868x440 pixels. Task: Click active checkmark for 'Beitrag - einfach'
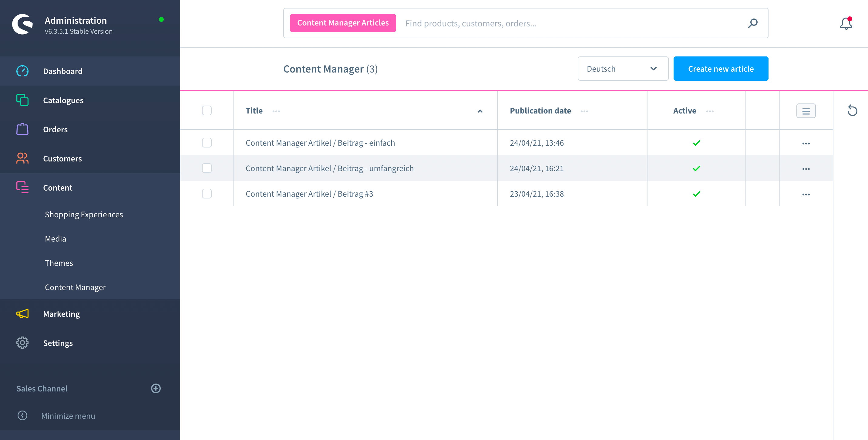pyautogui.click(x=696, y=143)
